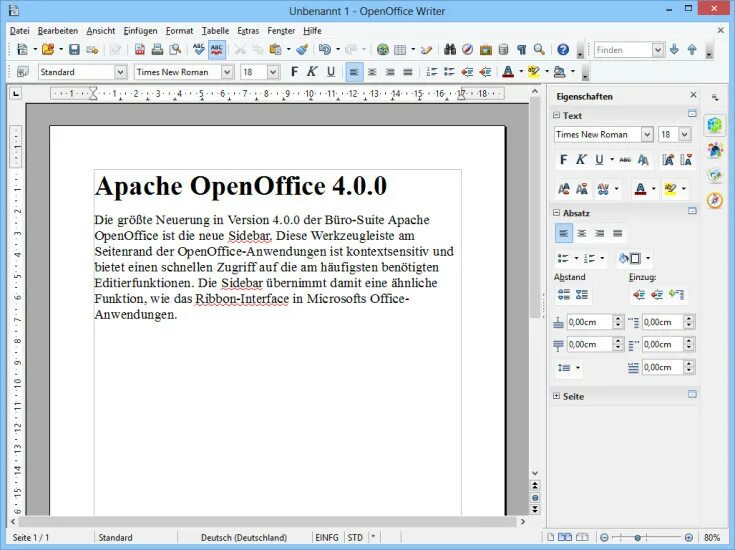The width and height of the screenshot is (735, 550).
Task: Open the sidebar Gallery deck icon
Action: click(x=714, y=175)
